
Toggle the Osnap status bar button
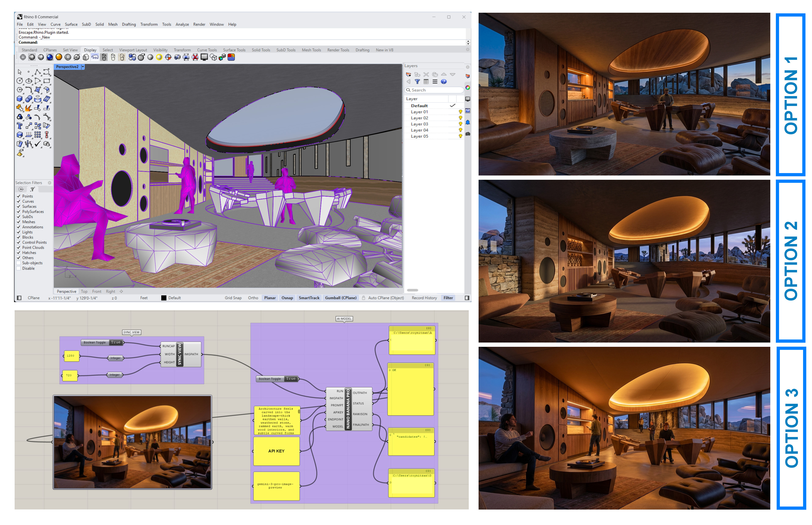(x=287, y=298)
